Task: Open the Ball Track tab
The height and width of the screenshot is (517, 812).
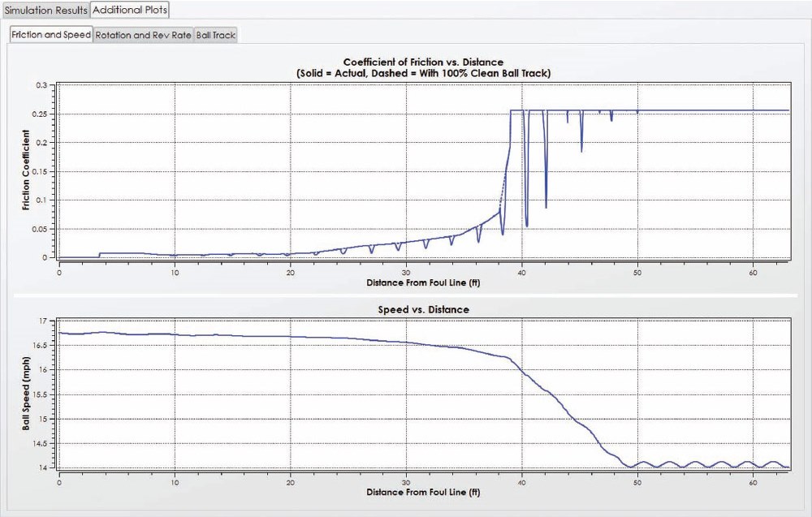Action: (215, 36)
